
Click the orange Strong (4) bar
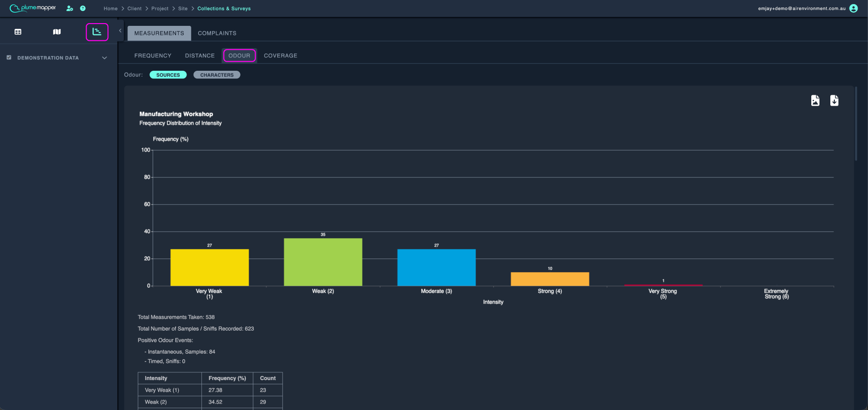550,279
